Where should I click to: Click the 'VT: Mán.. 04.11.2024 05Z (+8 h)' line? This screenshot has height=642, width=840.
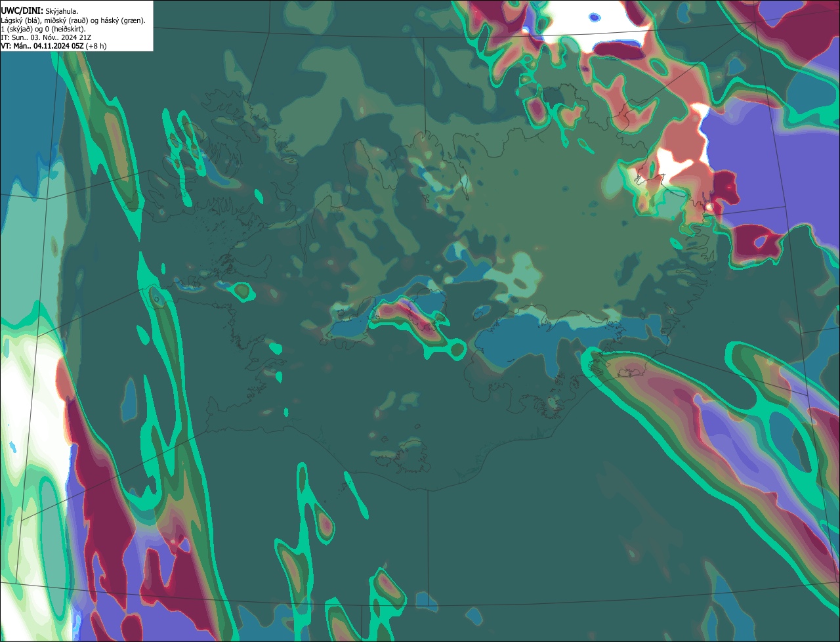click(x=54, y=46)
